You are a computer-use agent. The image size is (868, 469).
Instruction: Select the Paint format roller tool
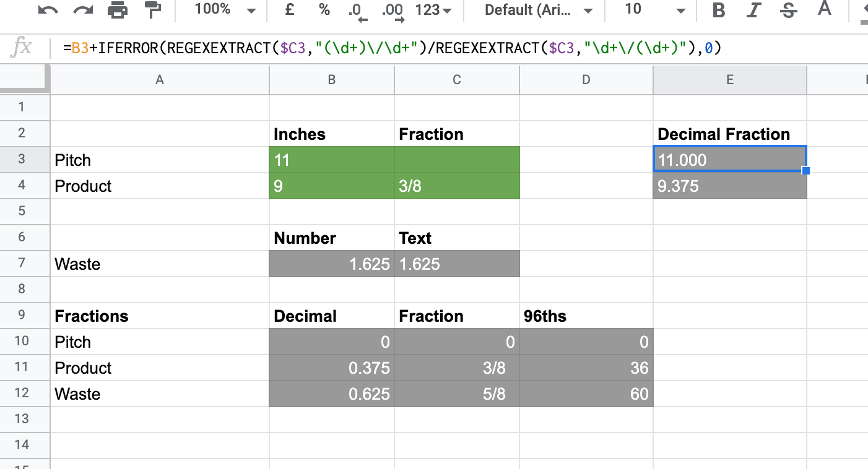[x=152, y=10]
